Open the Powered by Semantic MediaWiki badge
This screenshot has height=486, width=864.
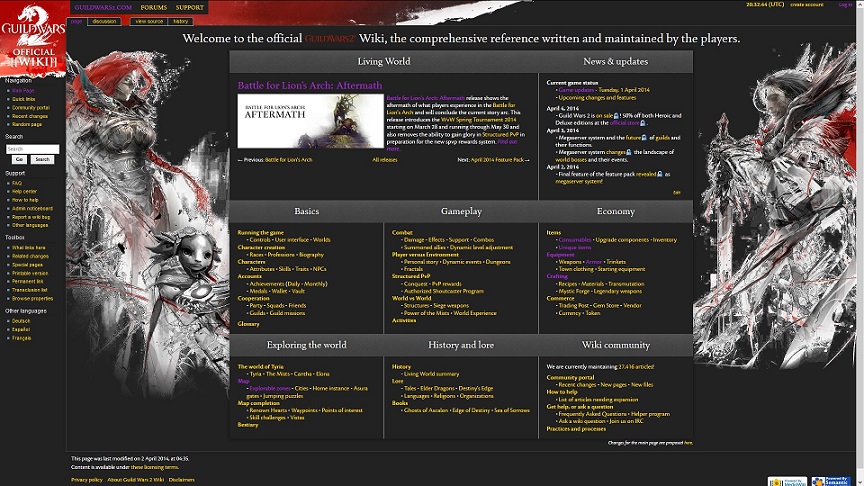[x=830, y=482]
